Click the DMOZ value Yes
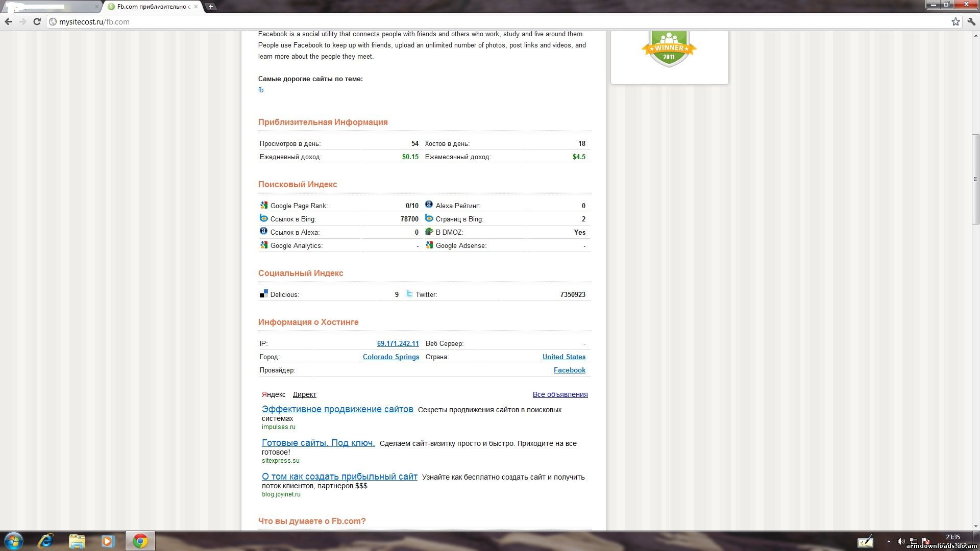The width and height of the screenshot is (980, 551). (580, 232)
